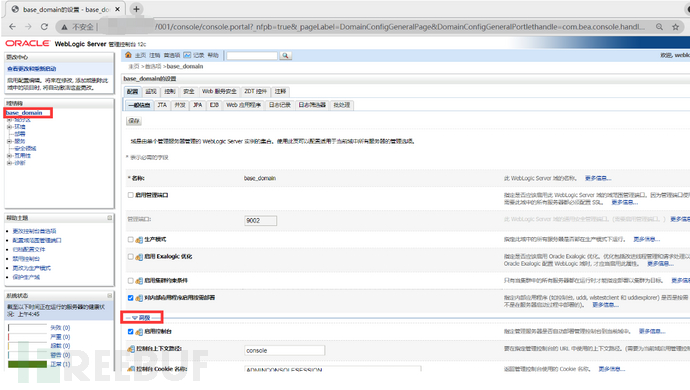
Task: Click the restart icon beside 控制台 Cookie 名称
Action: (131, 369)
